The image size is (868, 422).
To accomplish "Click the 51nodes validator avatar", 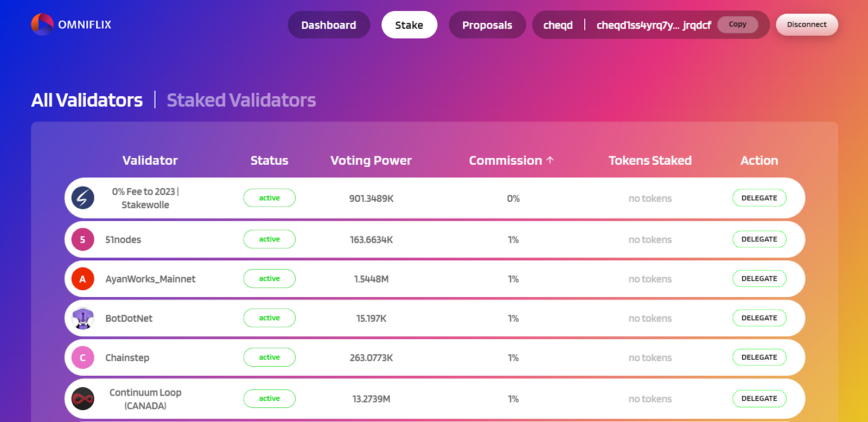I will tap(83, 239).
